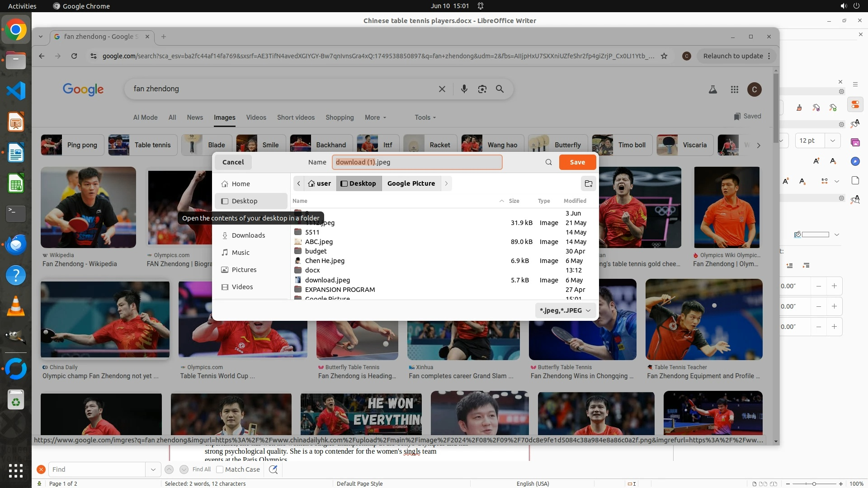
Task: Click the Google apps grid icon
Action: click(x=734, y=89)
